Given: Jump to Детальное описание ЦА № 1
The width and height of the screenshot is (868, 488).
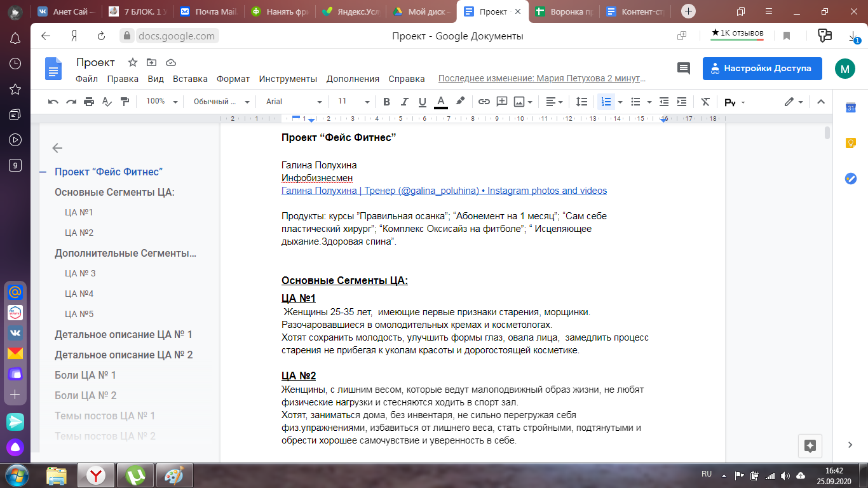Looking at the screenshot, I should pos(123,334).
